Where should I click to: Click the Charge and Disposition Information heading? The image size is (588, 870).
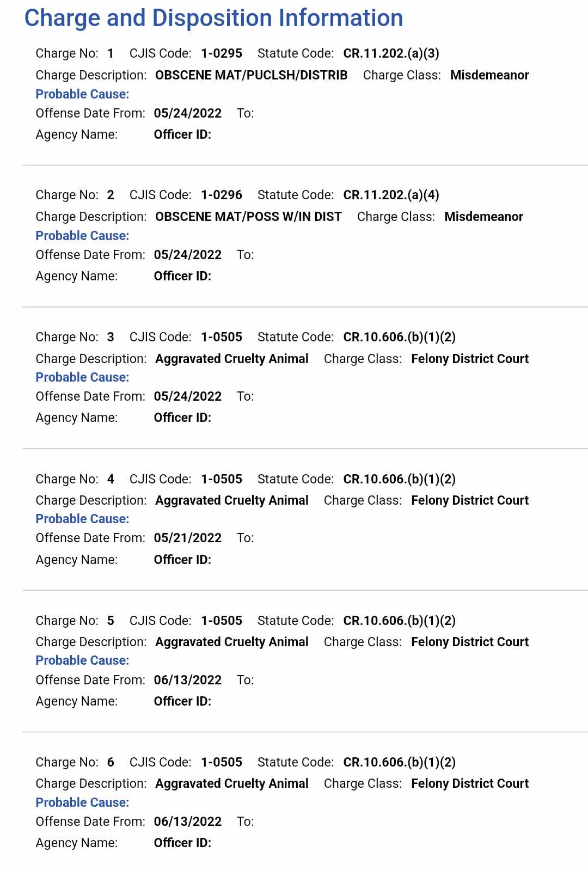213,18
